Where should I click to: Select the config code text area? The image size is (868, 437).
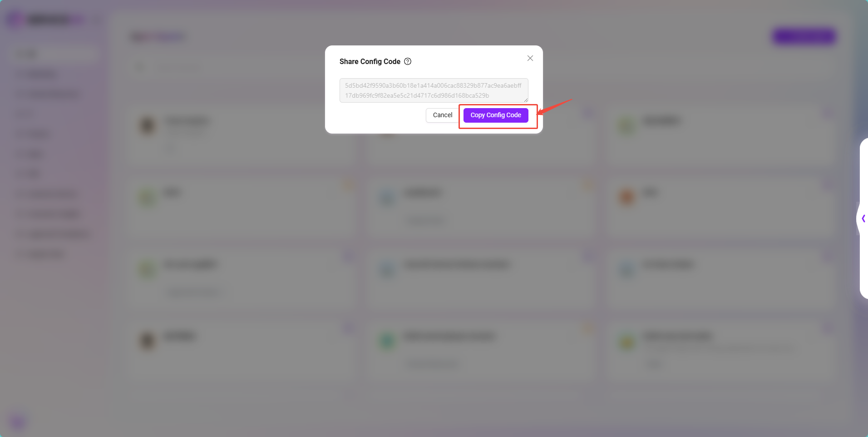[x=434, y=90]
